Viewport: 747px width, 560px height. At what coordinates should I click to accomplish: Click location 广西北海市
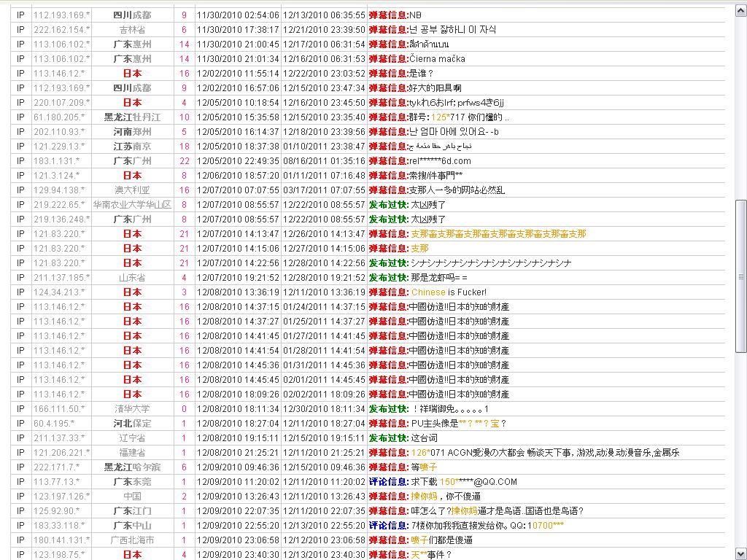(x=133, y=540)
